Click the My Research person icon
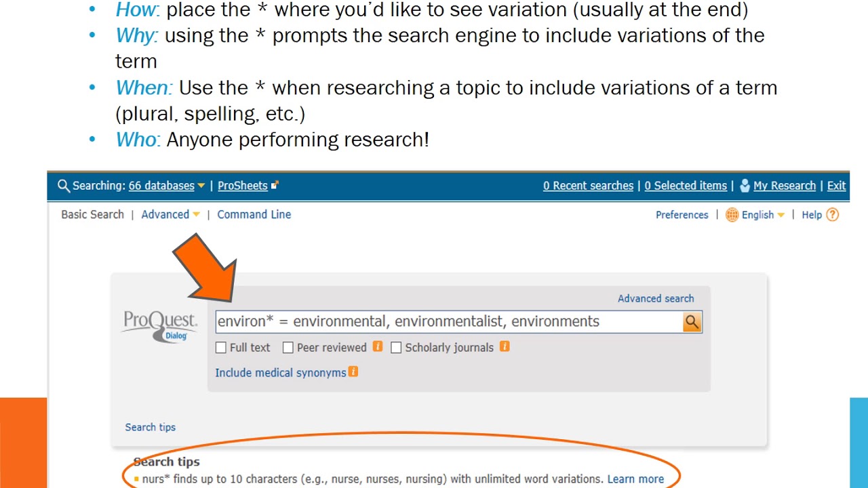The width and height of the screenshot is (868, 488). [x=745, y=186]
